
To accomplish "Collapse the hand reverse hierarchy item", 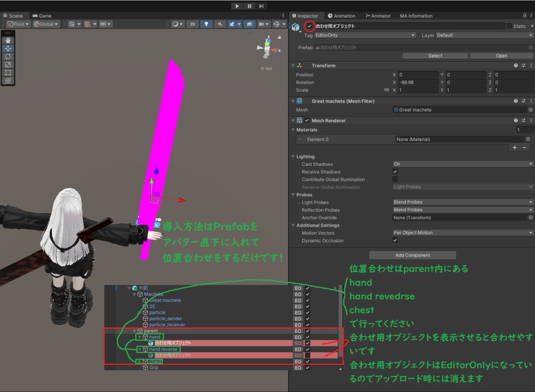I will tap(139, 349).
